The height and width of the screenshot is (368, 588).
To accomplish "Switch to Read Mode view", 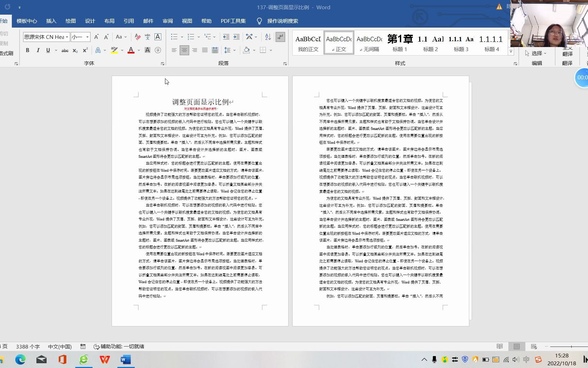I will point(500,347).
